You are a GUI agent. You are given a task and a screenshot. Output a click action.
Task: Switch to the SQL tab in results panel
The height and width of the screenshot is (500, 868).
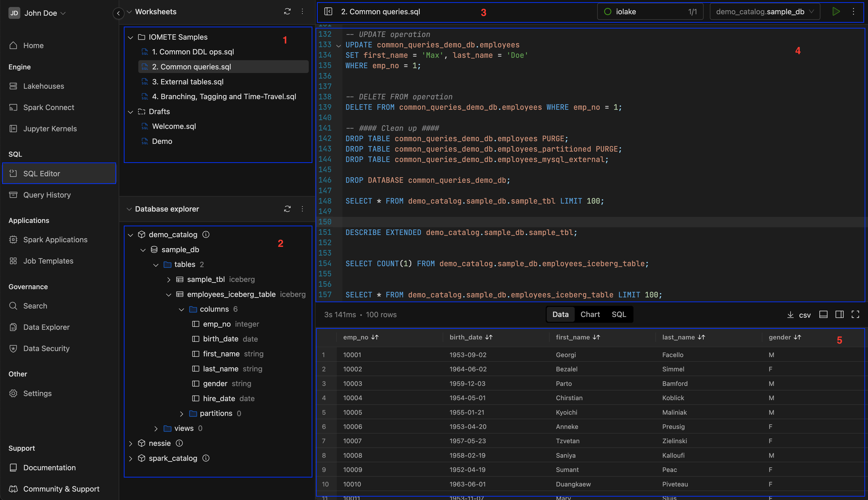(619, 314)
